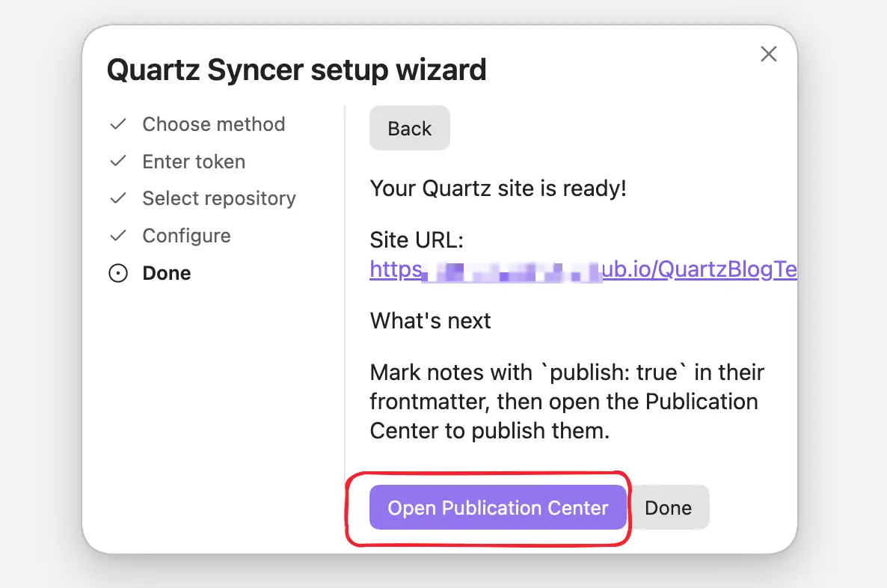Close the setup wizard with the X icon

click(x=768, y=54)
